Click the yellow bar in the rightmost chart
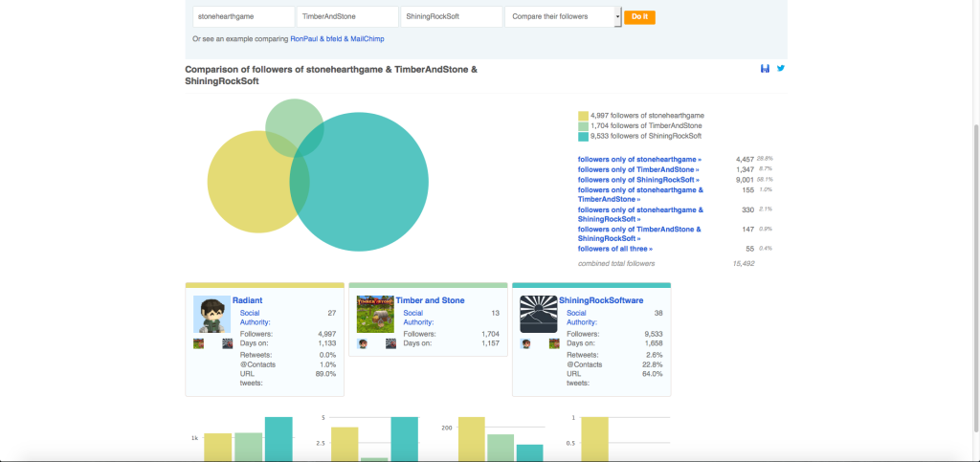The image size is (980, 462). point(594,438)
